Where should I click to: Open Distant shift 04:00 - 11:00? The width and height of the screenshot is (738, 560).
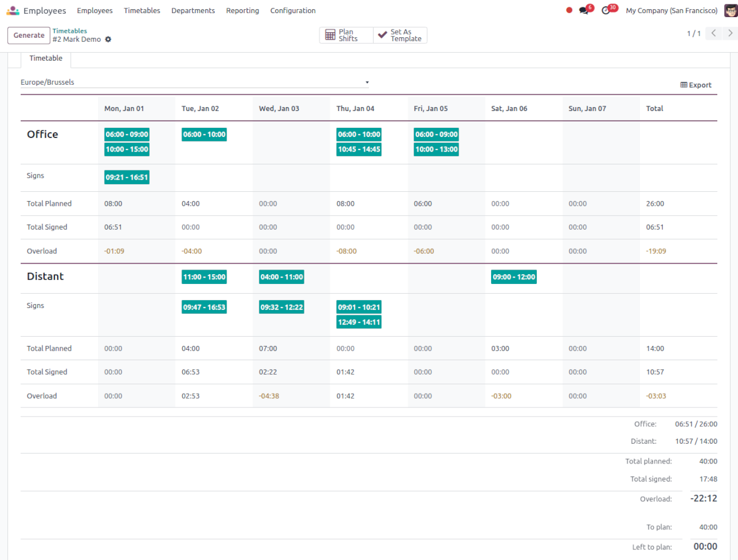281,277
